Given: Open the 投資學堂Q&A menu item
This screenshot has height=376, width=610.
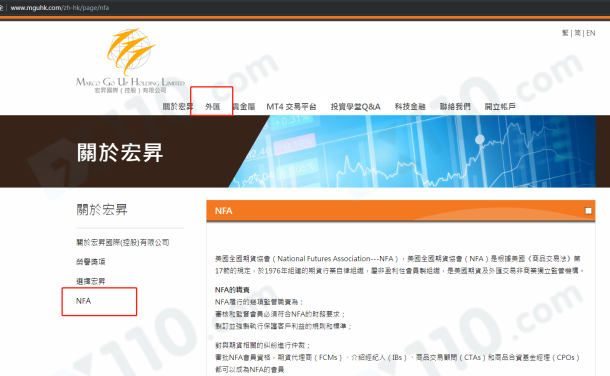Looking at the screenshot, I should (355, 107).
